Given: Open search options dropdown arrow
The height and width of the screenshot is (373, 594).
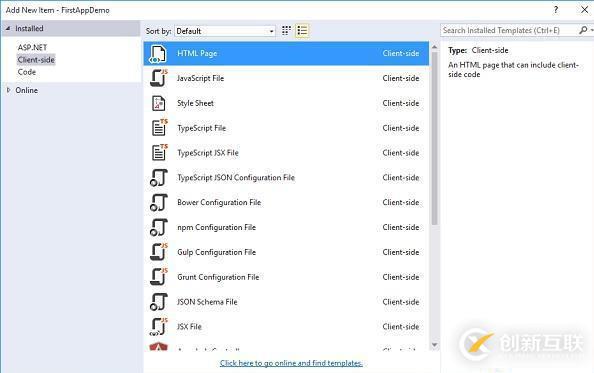Looking at the screenshot, I should pos(591,30).
